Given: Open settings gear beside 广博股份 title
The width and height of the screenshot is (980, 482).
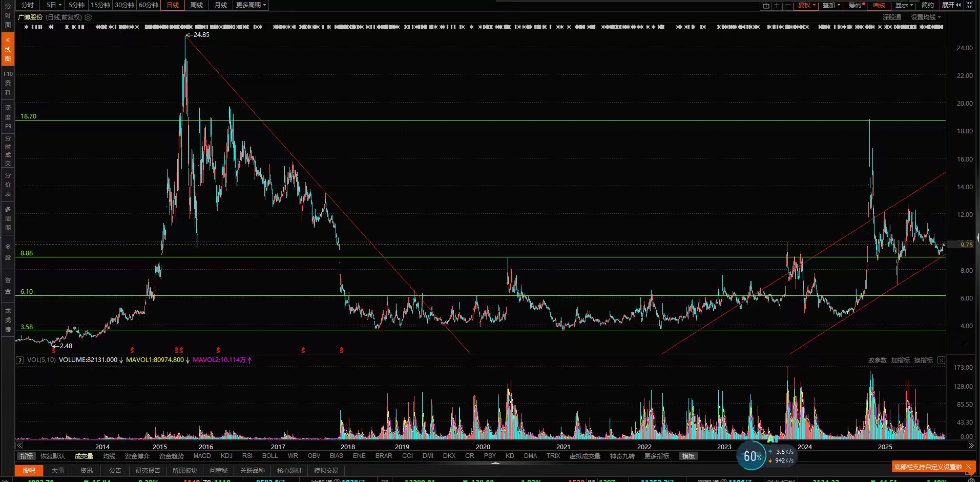Looking at the screenshot, I should (x=88, y=17).
